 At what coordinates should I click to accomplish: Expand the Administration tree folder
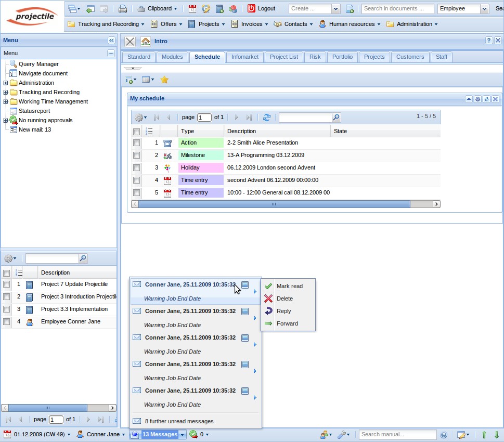pyautogui.click(x=6, y=83)
